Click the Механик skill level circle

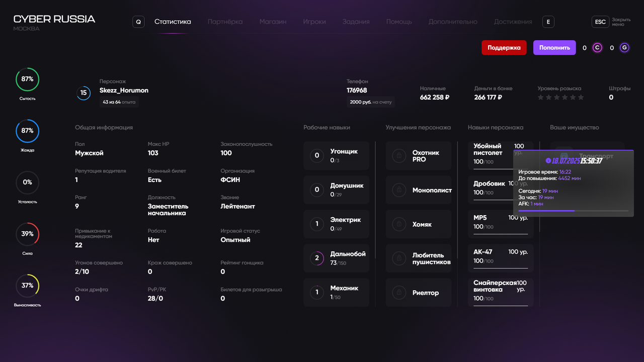(317, 293)
